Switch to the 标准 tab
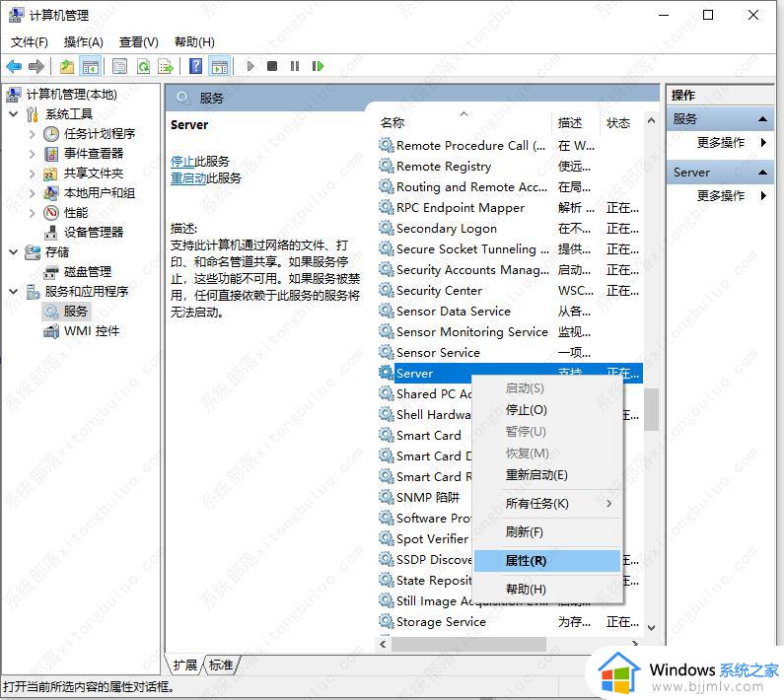Image resolution: width=784 pixels, height=700 pixels. tap(221, 665)
